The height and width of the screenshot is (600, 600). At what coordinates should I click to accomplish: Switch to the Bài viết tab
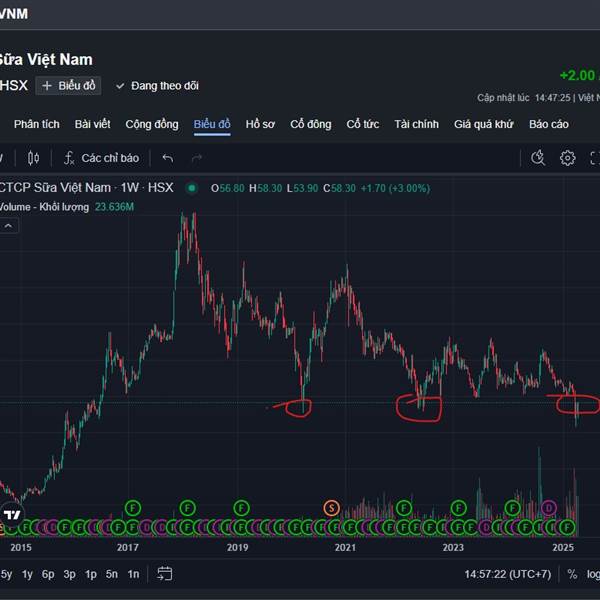tap(92, 124)
